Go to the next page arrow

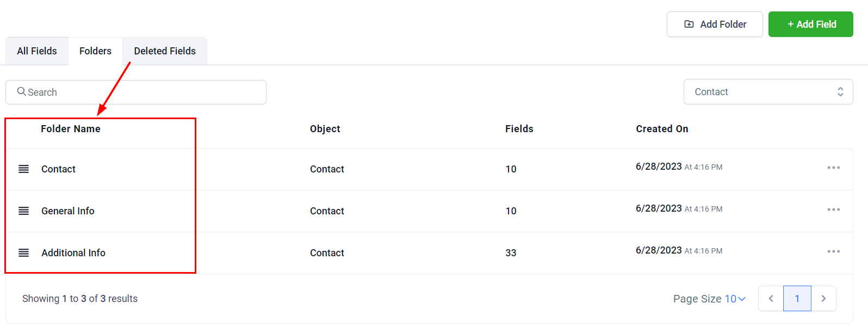(x=823, y=299)
